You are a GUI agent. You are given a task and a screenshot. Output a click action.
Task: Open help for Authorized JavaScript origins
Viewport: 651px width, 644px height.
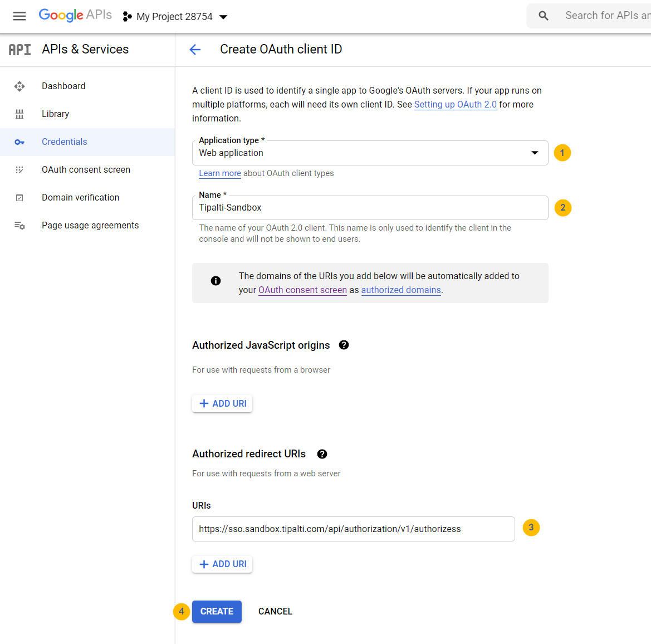344,345
